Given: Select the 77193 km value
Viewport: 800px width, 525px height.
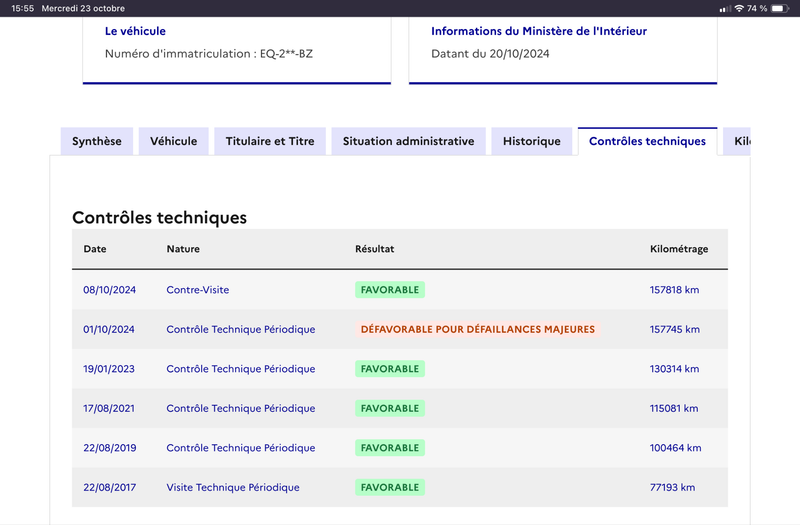Looking at the screenshot, I should (672, 487).
